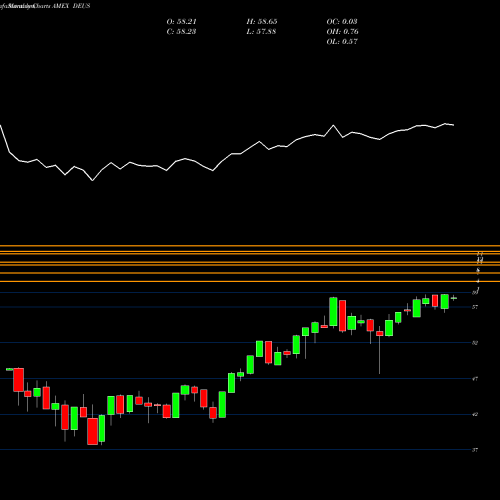Select the OH: 0.76 reading
The width and height of the screenshot is (500, 500).
pyautogui.click(x=342, y=32)
